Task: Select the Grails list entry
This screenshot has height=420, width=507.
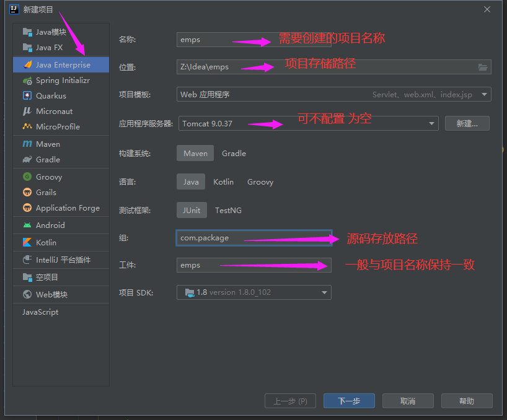Action: [61, 192]
